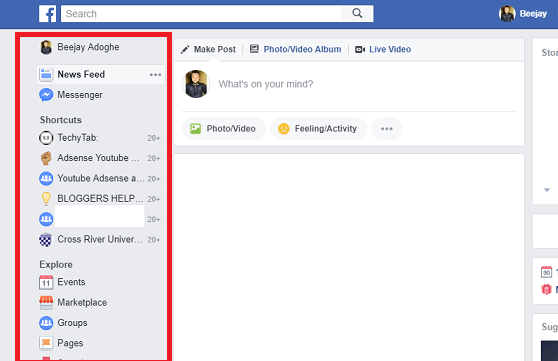Click the Photo/Video Album icon
This screenshot has width=558, height=361.
coord(254,49)
